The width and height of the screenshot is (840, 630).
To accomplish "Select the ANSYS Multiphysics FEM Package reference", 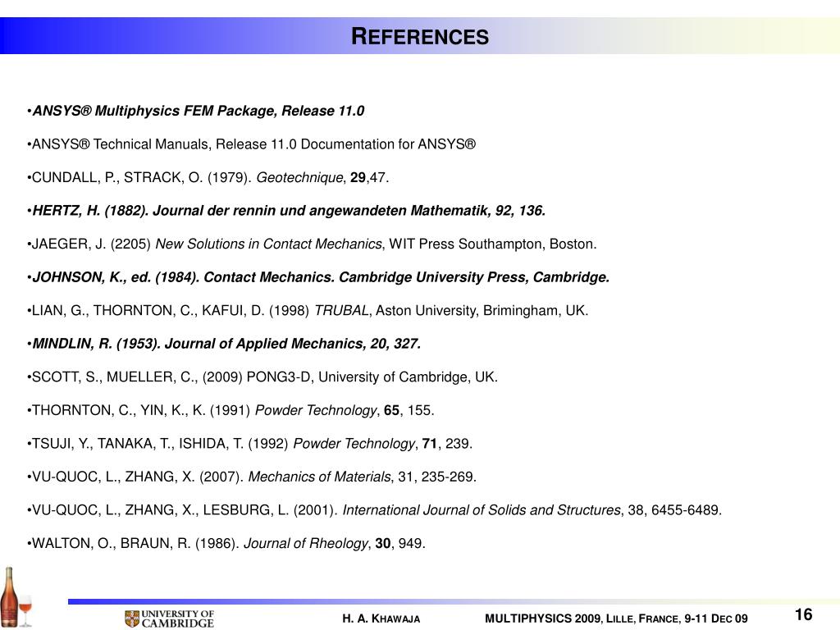I will (x=195, y=111).
